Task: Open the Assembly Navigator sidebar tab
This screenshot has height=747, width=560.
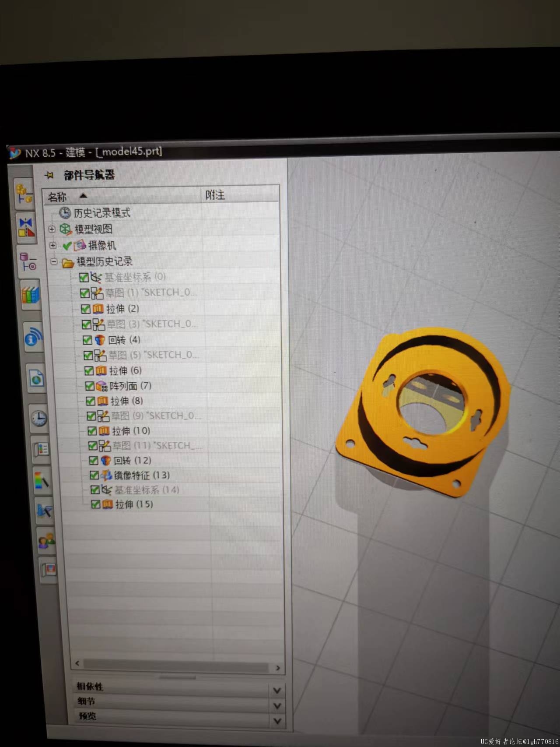Action: pyautogui.click(x=24, y=194)
